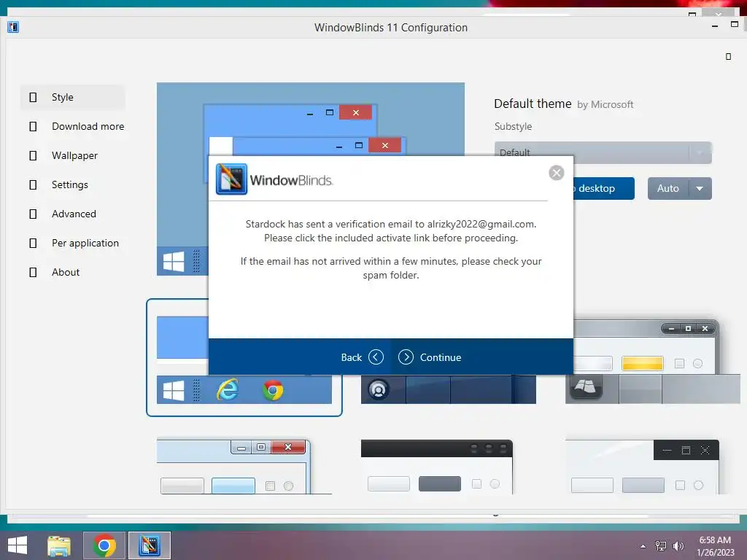747x560 pixels.
Task: Close the WindowBlinds verification dialog
Action: point(556,173)
